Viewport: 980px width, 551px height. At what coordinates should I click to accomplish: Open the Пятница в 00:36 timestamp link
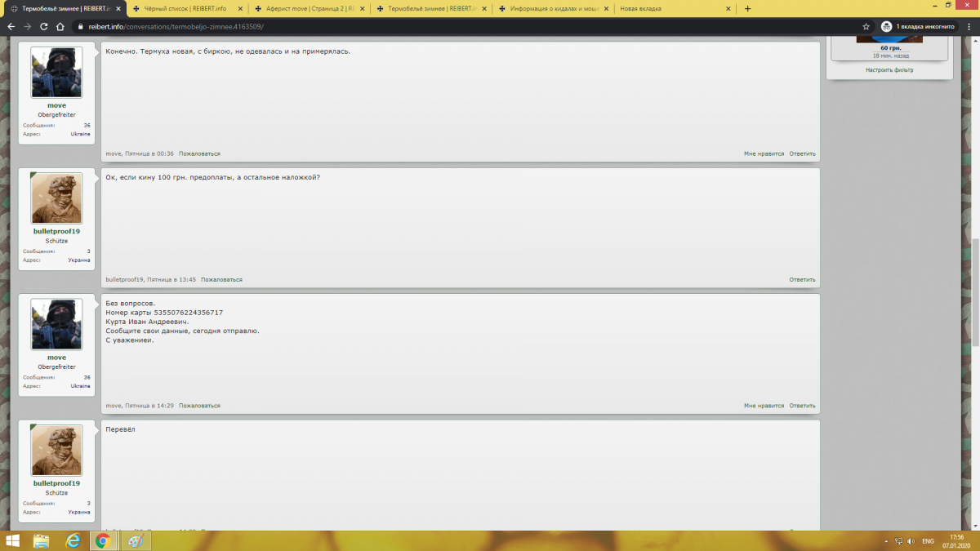coord(149,153)
